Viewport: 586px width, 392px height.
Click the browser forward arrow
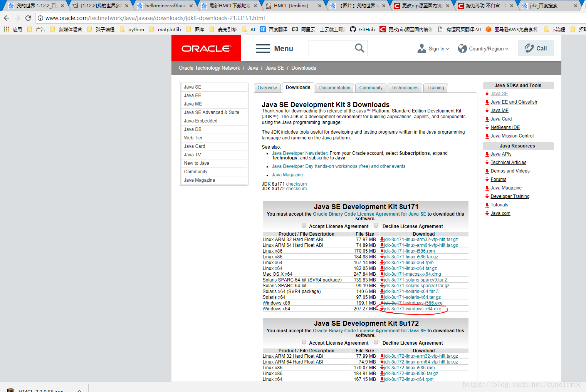pyautogui.click(x=17, y=18)
